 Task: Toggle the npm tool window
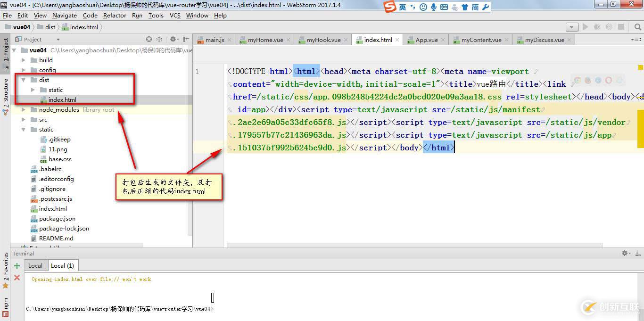point(6,306)
